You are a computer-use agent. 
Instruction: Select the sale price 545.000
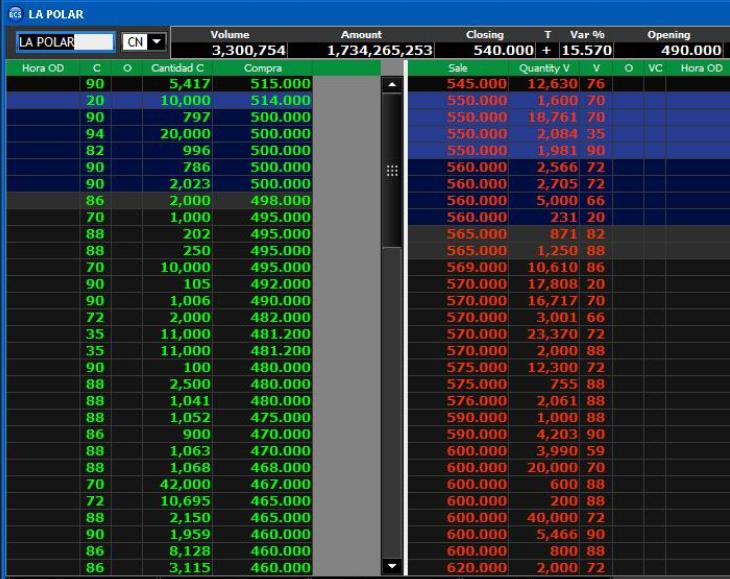point(477,84)
